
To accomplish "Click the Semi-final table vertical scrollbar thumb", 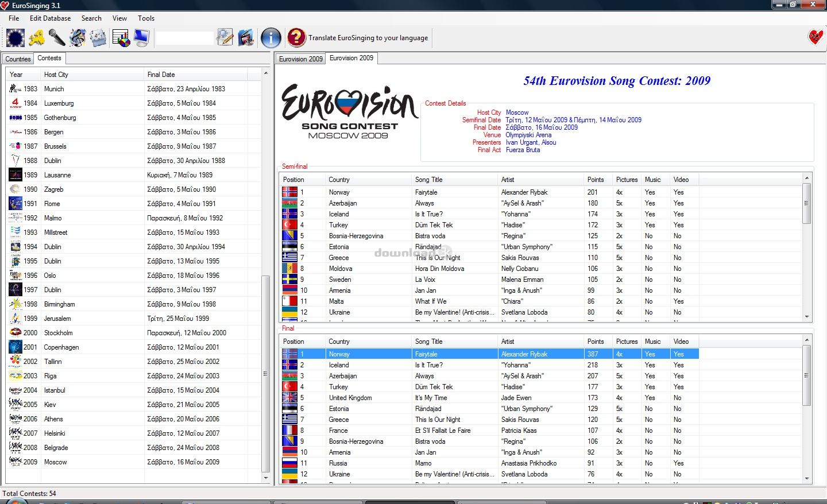I will [807, 203].
